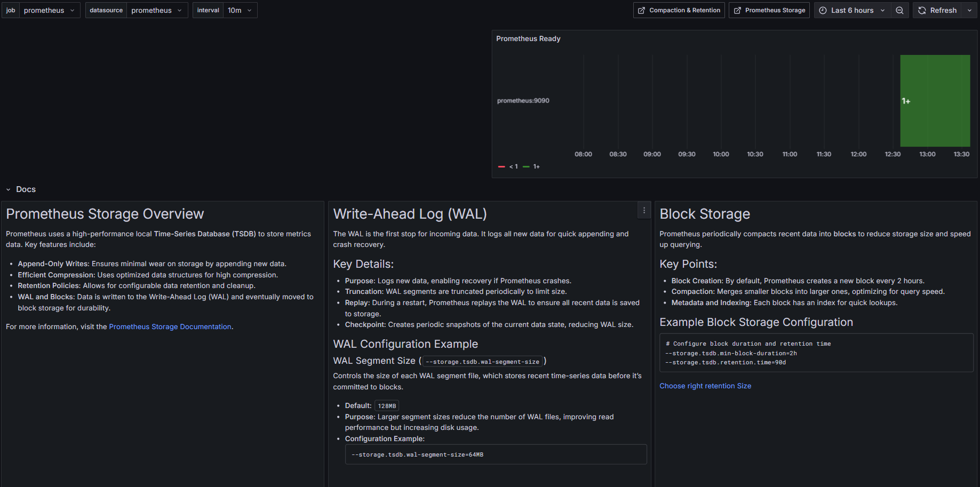Open the job variable dropdown
This screenshot has height=487, width=980.
pyautogui.click(x=50, y=10)
